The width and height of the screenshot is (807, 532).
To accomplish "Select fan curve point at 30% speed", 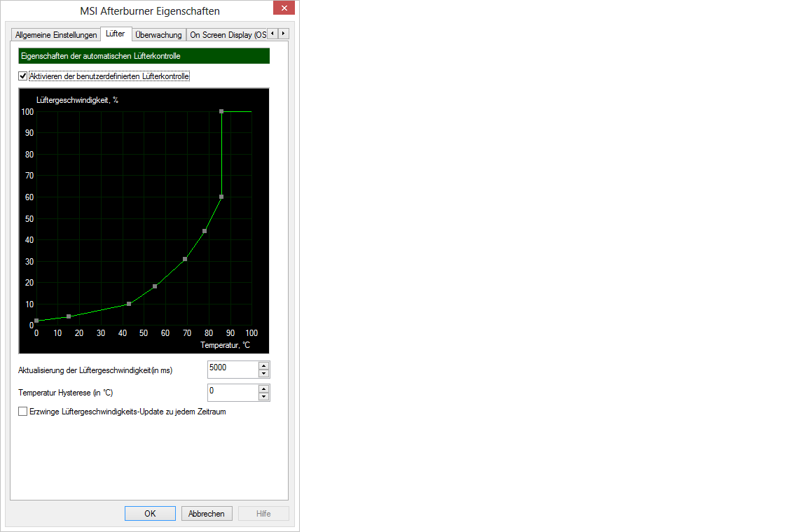I will tap(185, 259).
